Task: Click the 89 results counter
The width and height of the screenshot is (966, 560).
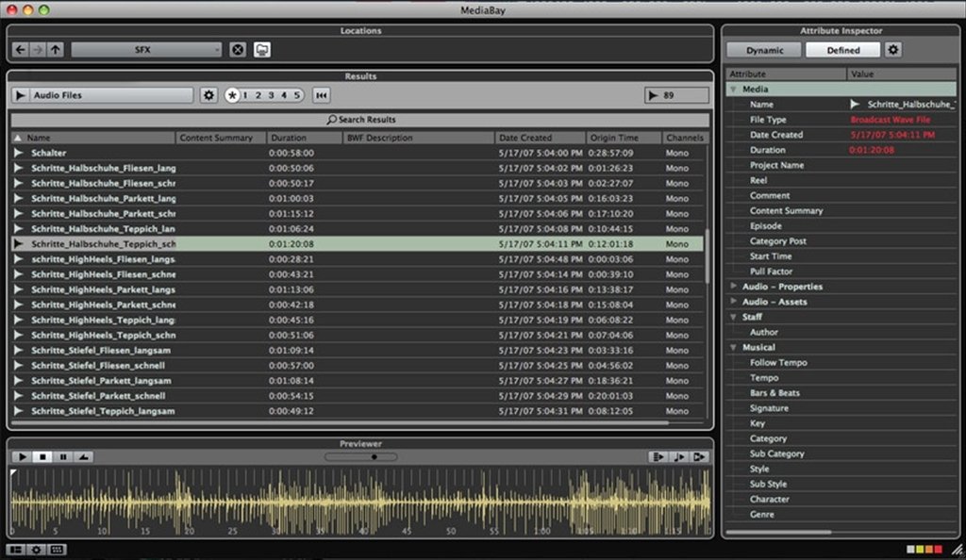Action: (675, 95)
